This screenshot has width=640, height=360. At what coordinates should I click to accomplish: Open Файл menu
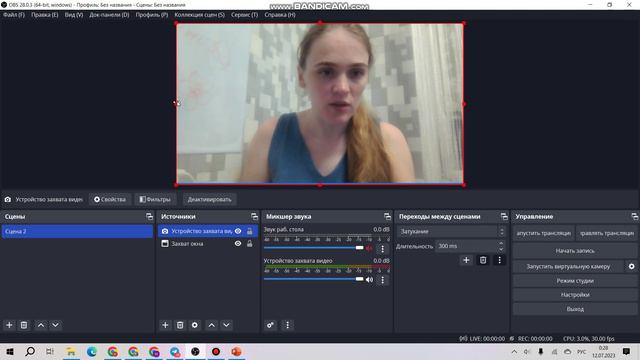coord(14,15)
